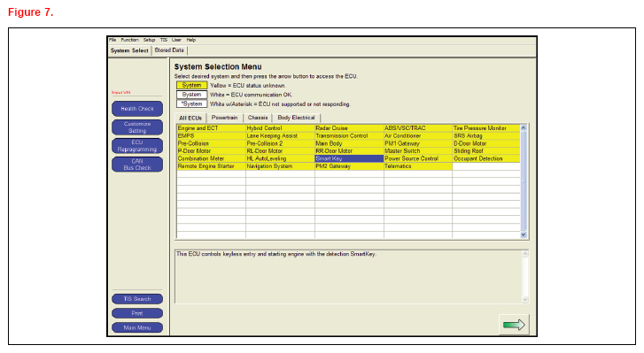The width and height of the screenshot is (644, 353).
Task: Switch to the Body Electrical tab
Action: pyautogui.click(x=296, y=118)
